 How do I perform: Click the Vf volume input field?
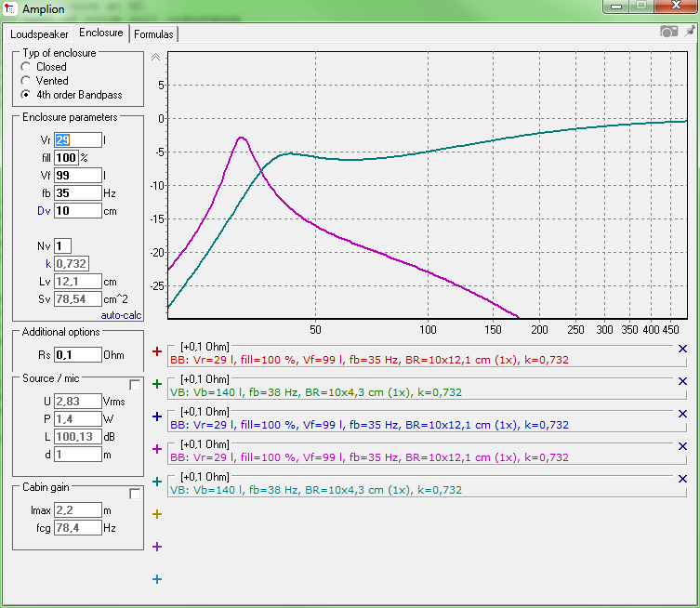point(78,176)
